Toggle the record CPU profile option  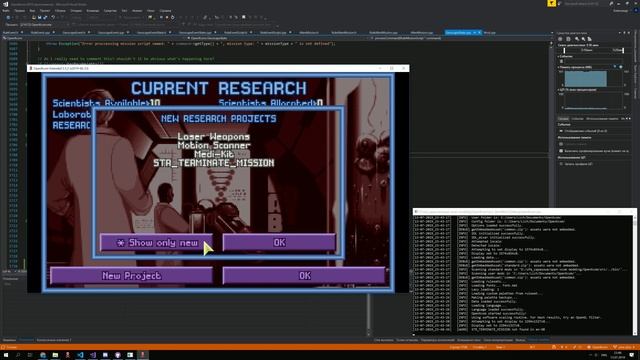[x=576, y=164]
